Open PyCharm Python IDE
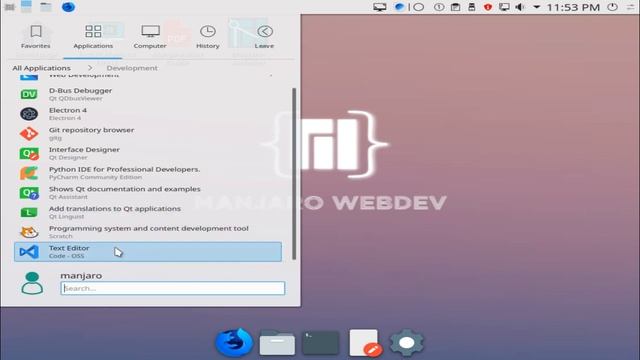This screenshot has height=360, width=640. tap(148, 173)
